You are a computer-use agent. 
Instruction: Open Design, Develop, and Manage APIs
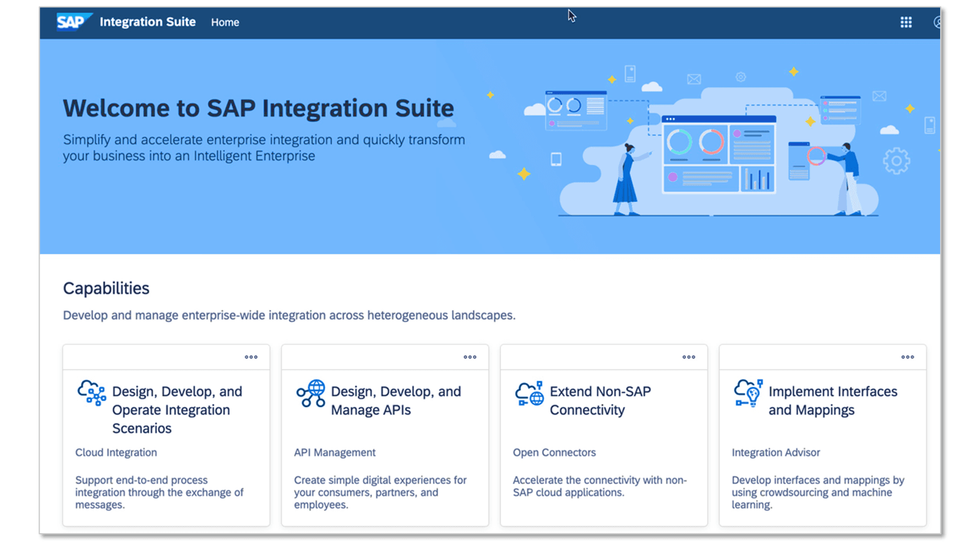click(x=396, y=401)
